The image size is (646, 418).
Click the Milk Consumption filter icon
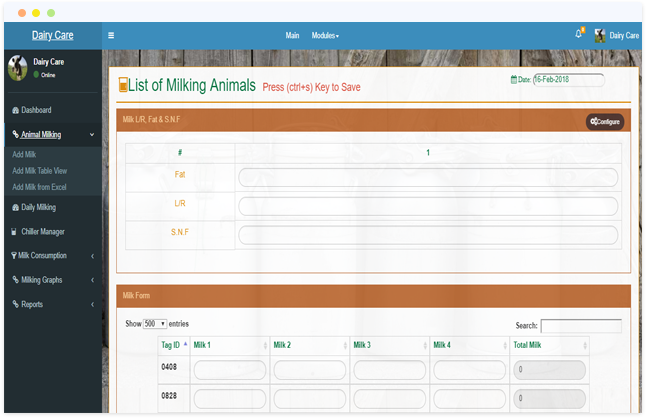click(x=14, y=256)
